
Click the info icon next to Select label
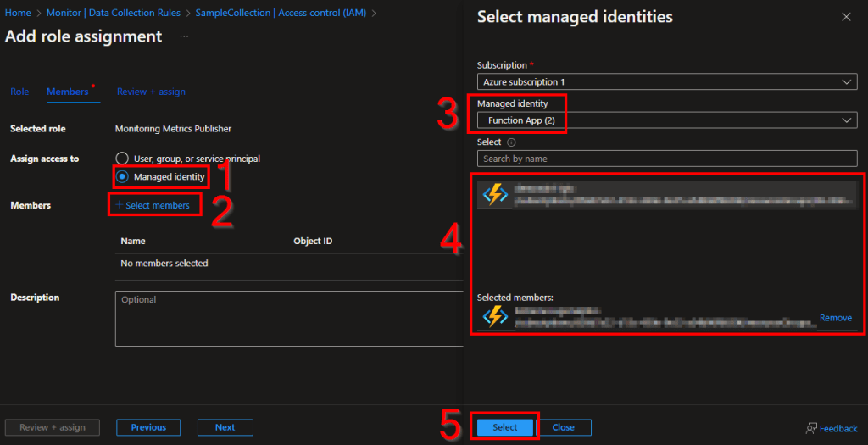(x=511, y=142)
